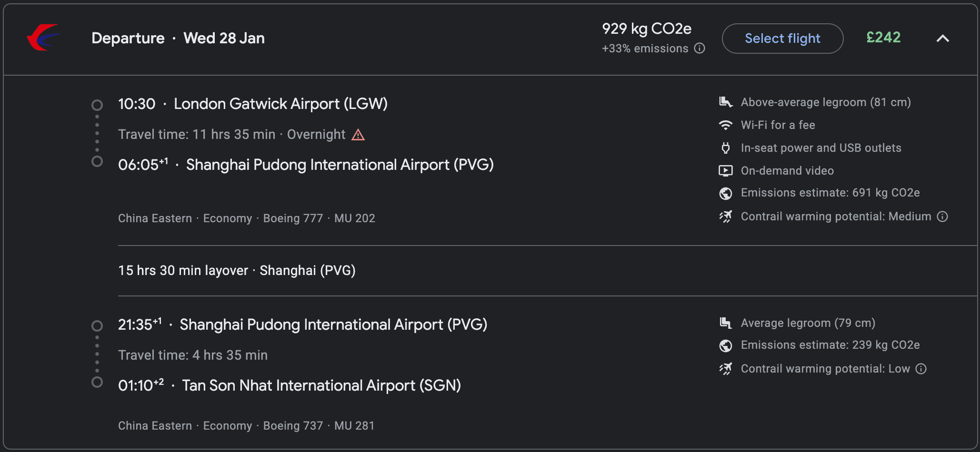This screenshot has width=980, height=452.
Task: Click the overnight flight warning triangle icon
Action: point(358,135)
